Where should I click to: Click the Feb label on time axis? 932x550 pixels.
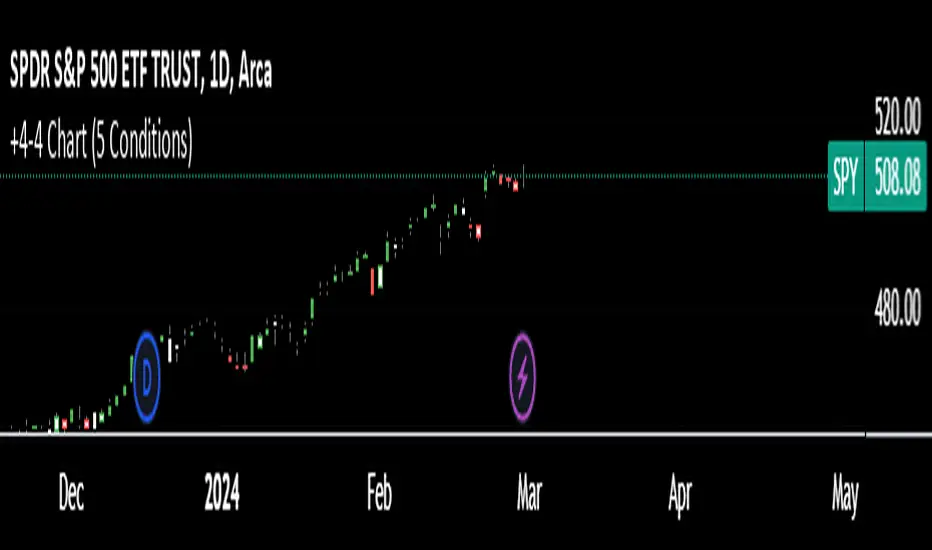click(x=379, y=492)
